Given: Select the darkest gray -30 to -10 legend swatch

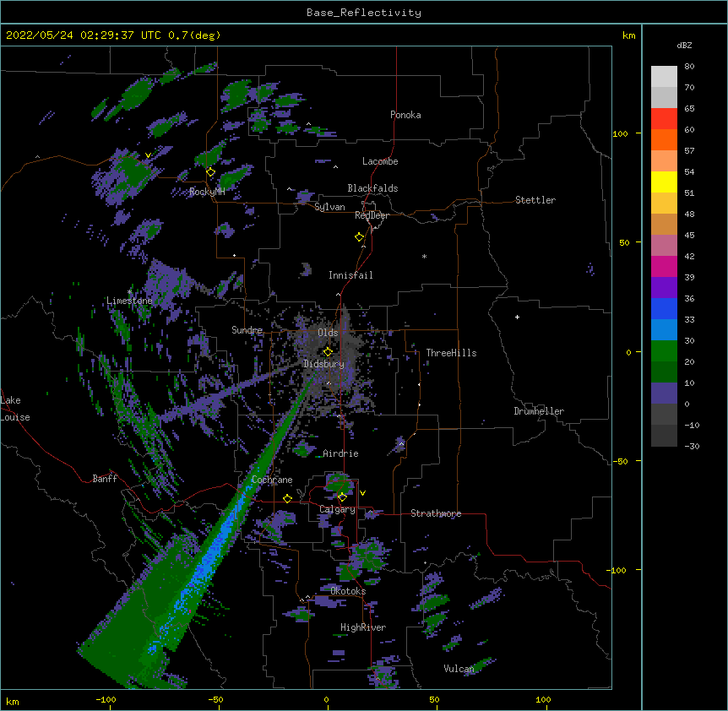Looking at the screenshot, I should [x=664, y=436].
